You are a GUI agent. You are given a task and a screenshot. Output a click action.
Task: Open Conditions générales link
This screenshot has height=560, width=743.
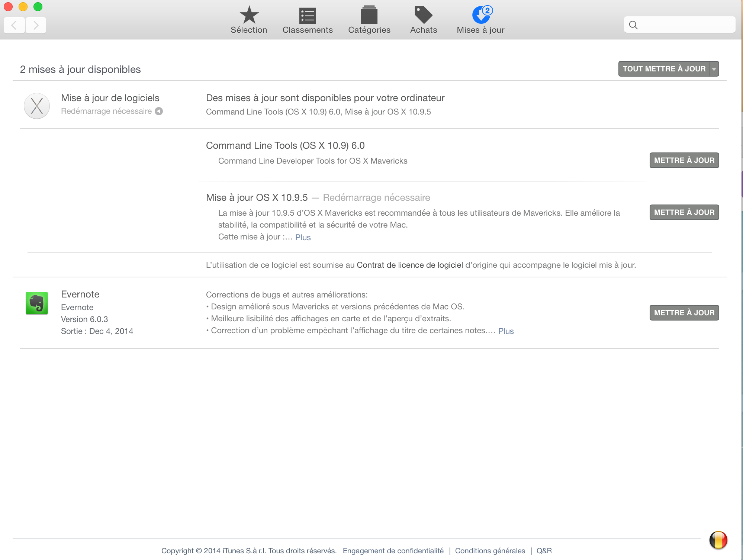(490, 551)
